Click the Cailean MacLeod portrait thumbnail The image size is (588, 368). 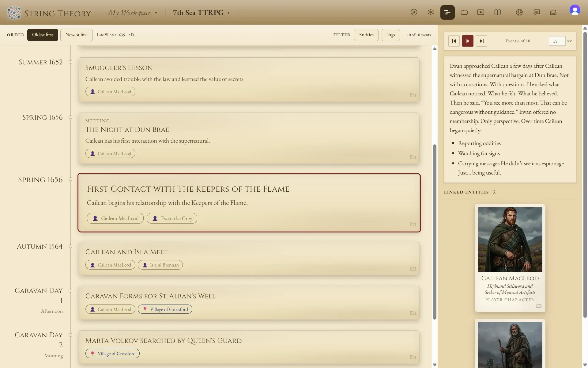510,240
